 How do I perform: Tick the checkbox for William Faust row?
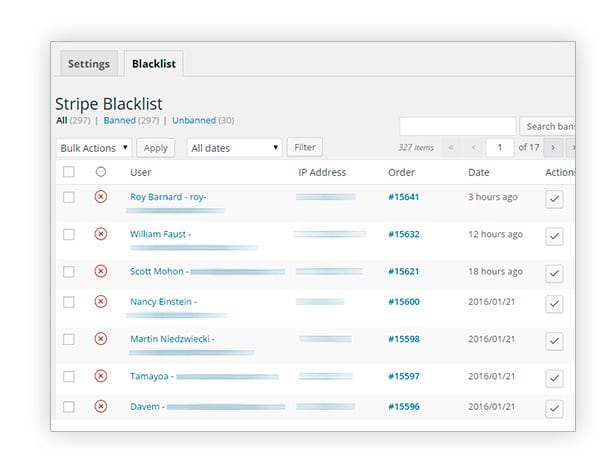click(69, 234)
